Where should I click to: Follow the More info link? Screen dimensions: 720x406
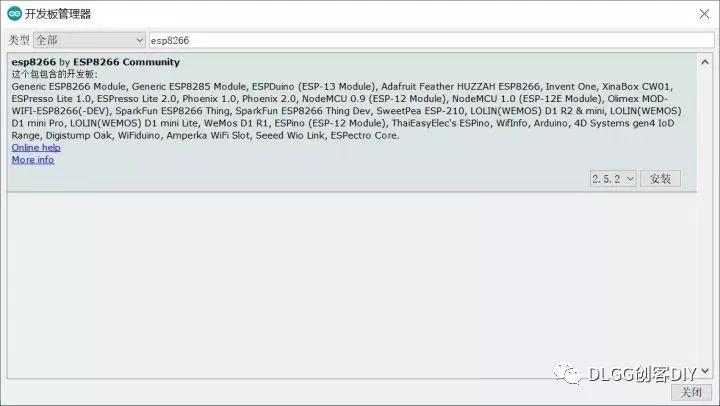coord(33,160)
